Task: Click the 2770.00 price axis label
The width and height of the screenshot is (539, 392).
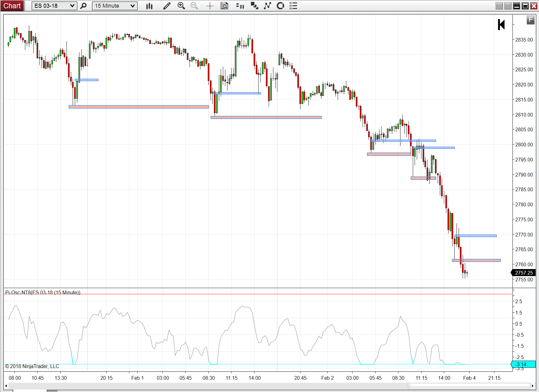Action: pos(524,235)
